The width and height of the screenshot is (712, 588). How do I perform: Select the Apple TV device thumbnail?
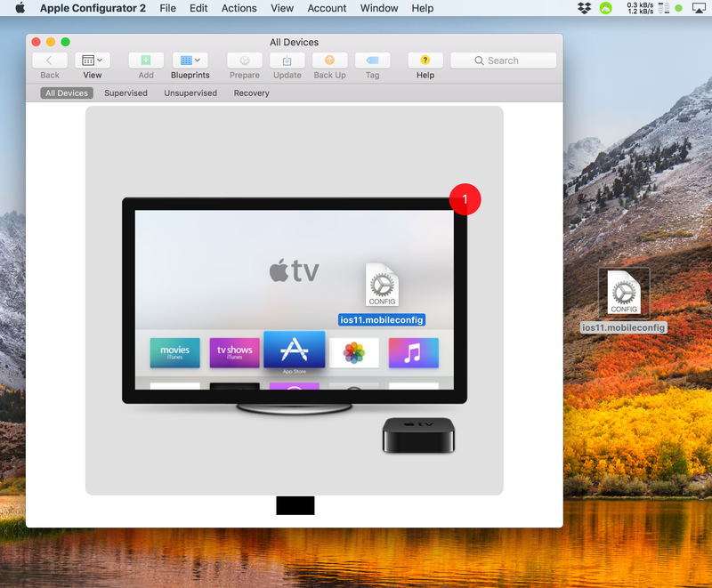295,301
